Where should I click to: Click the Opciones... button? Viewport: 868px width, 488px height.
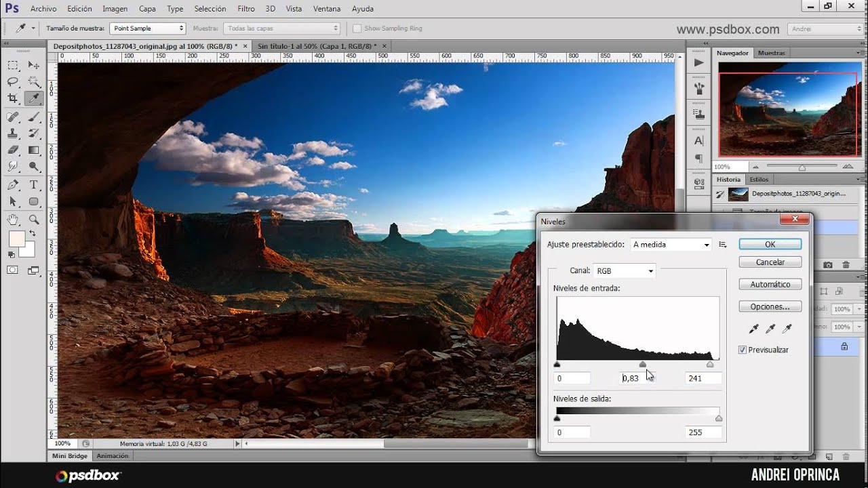click(770, 306)
